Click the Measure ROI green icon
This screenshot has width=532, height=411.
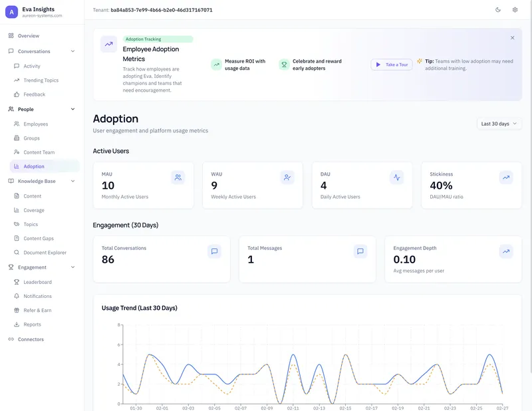click(x=217, y=65)
